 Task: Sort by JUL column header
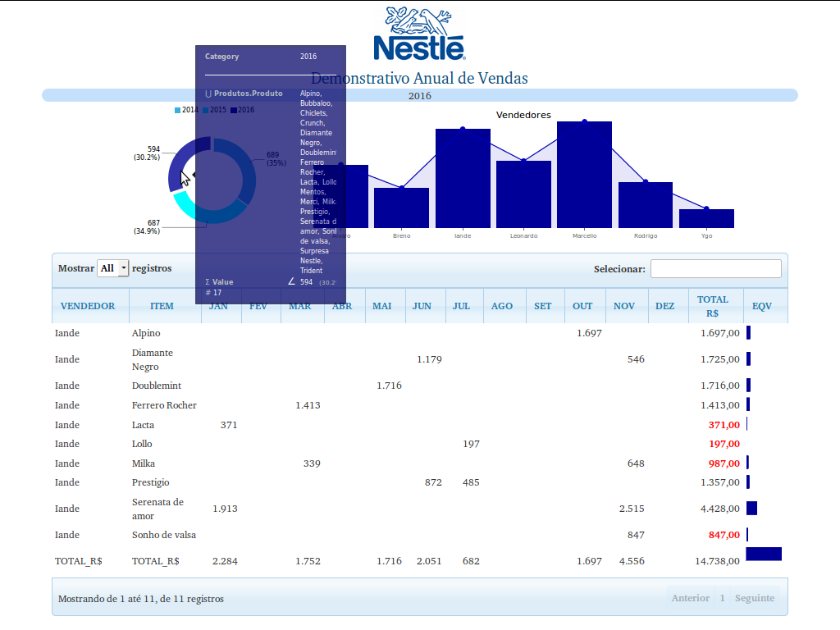click(x=464, y=306)
